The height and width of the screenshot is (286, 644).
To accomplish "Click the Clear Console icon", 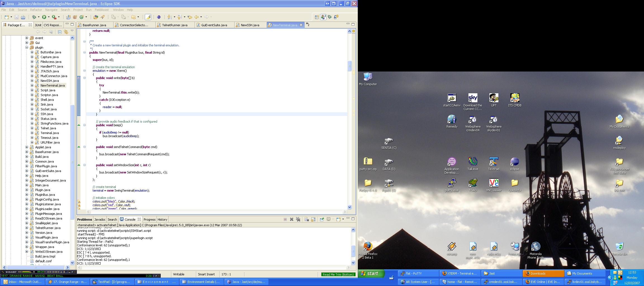I will click(307, 220).
